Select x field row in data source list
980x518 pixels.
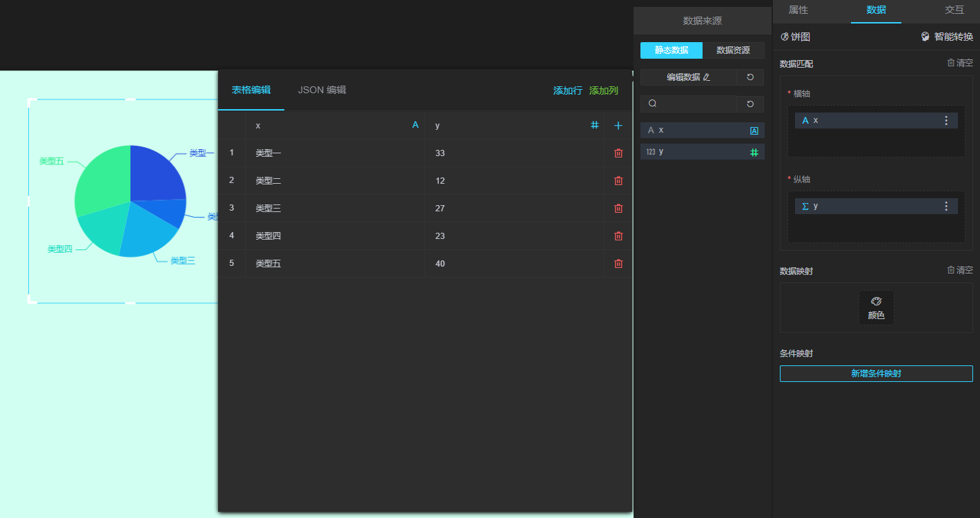(703, 131)
